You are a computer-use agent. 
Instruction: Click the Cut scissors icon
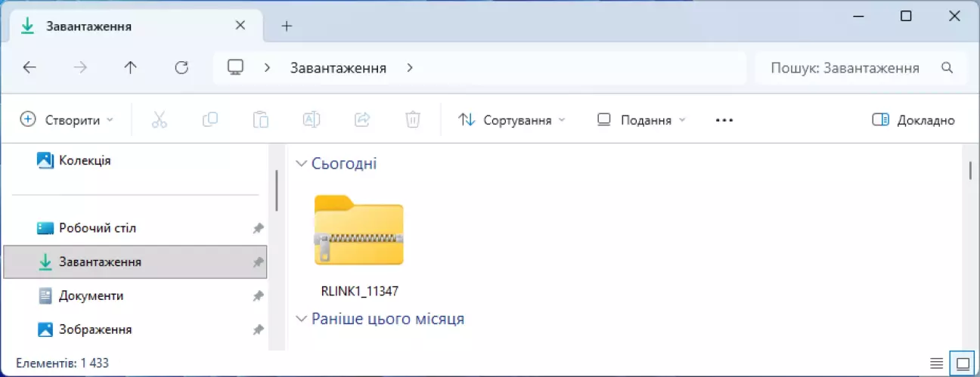[x=159, y=119]
